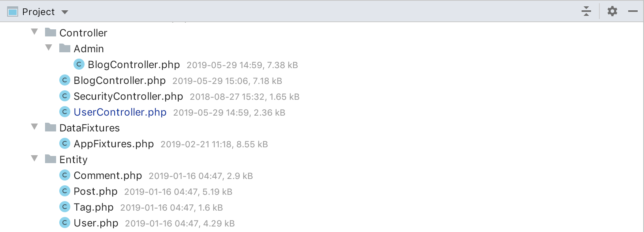Click the Project view window icon
This screenshot has width=644, height=232.
point(13,12)
